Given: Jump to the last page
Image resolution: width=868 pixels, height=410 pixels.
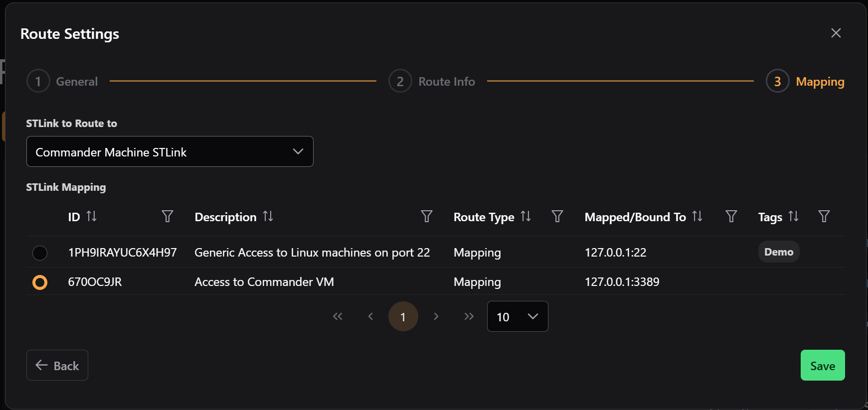Looking at the screenshot, I should tap(469, 316).
